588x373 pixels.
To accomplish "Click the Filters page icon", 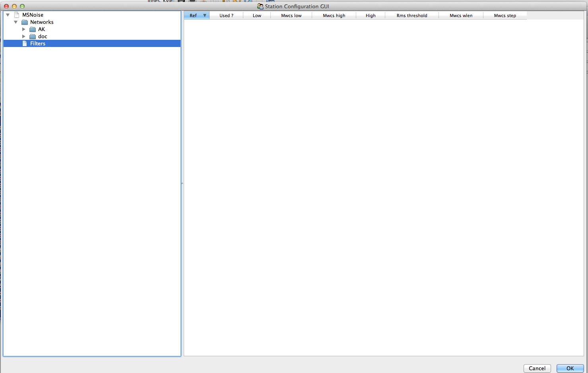I will click(x=25, y=43).
